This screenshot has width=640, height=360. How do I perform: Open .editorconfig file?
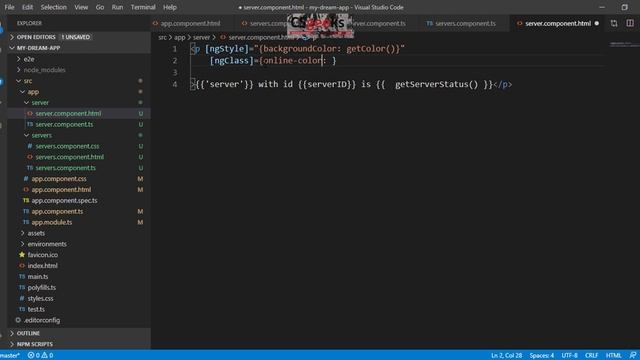42,320
